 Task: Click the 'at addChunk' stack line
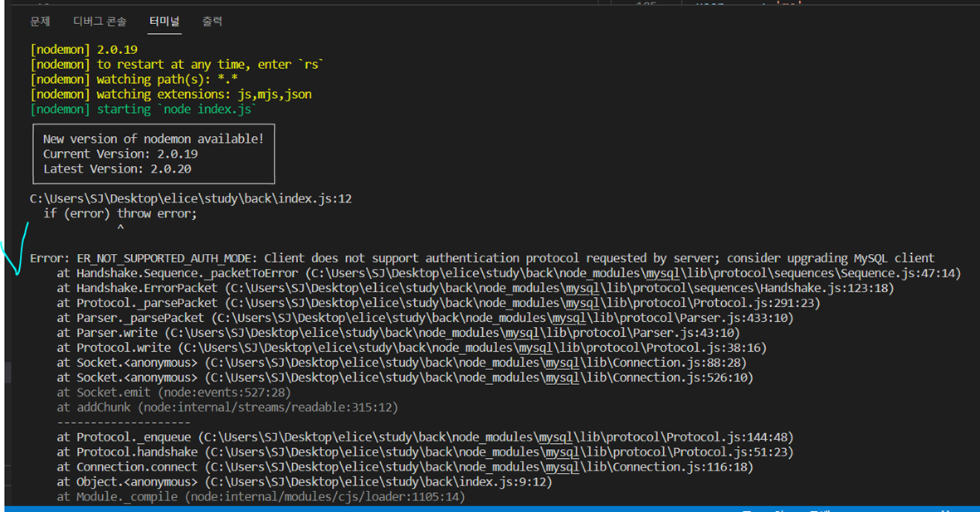[227, 407]
